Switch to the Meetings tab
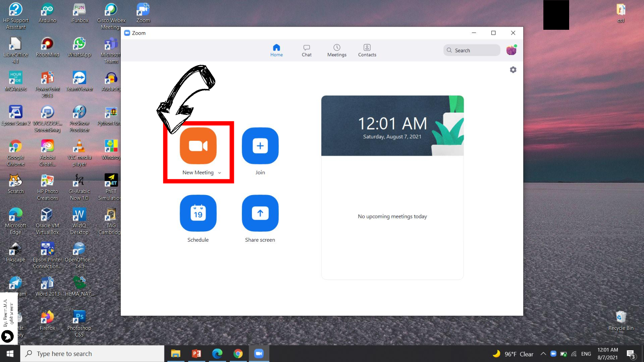The image size is (644, 362). tap(337, 50)
